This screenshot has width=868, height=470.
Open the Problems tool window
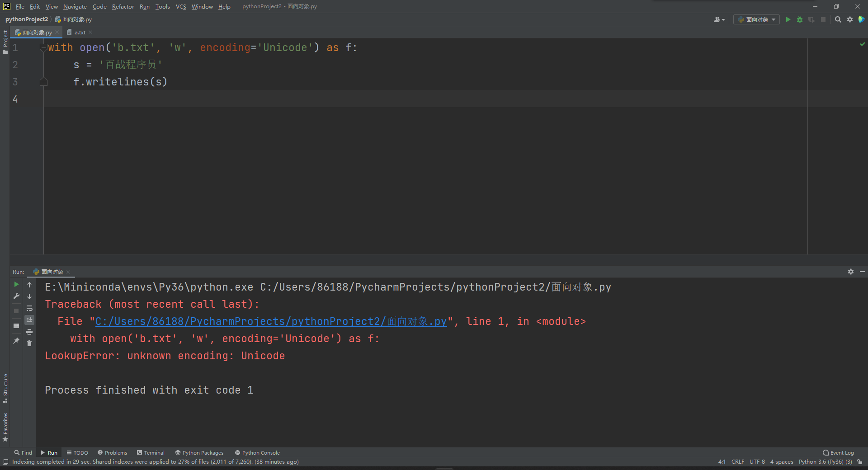[x=113, y=452]
